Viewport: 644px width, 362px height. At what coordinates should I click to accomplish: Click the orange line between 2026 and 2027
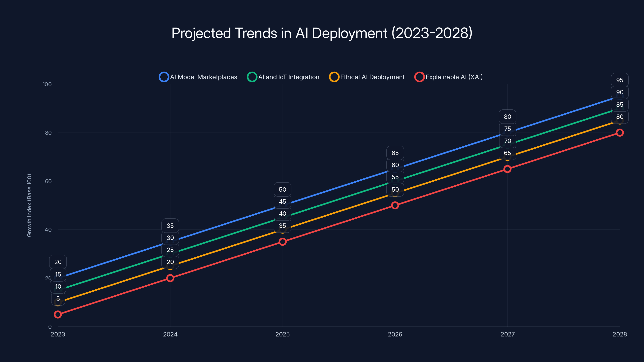[x=451, y=175]
